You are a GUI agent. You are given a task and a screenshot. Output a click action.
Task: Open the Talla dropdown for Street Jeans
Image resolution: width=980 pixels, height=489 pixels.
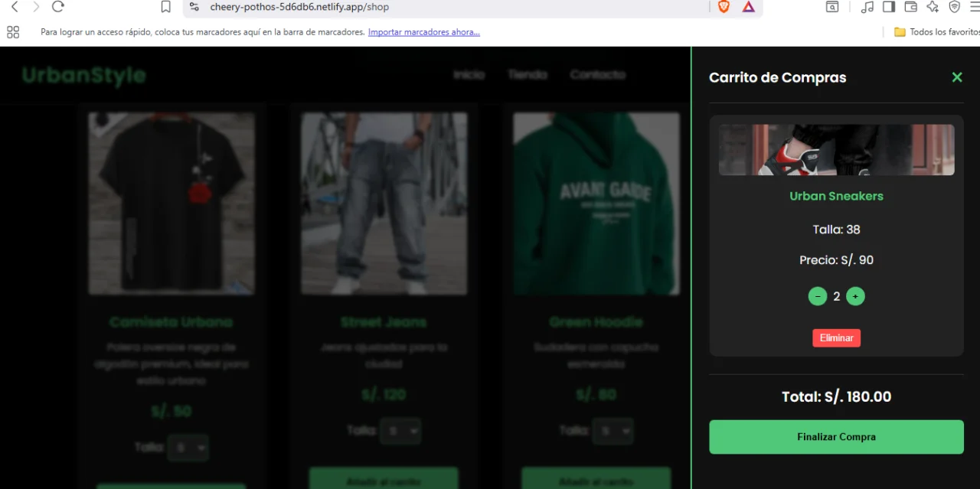click(400, 431)
